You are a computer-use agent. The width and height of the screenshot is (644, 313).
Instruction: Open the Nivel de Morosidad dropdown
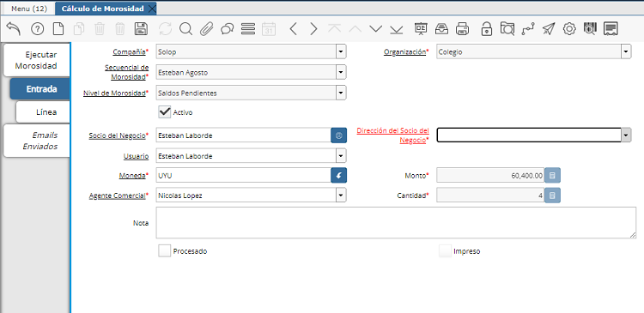point(341,93)
